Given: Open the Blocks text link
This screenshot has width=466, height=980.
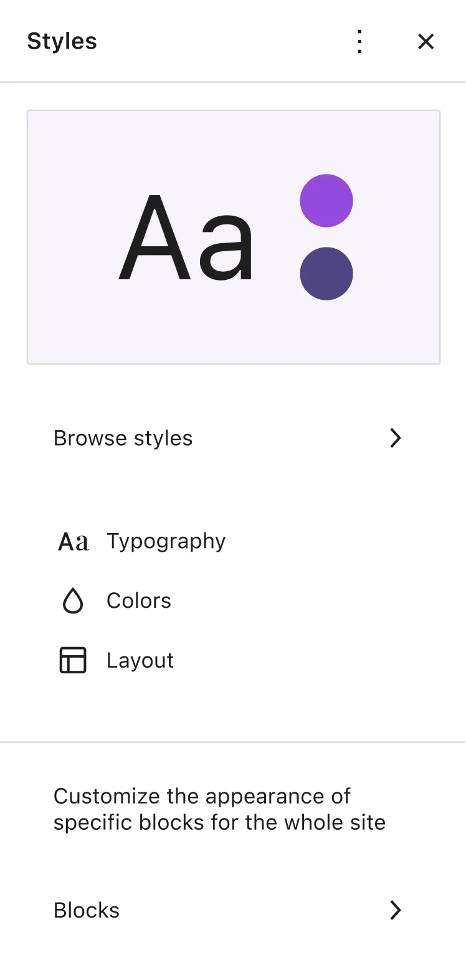Looking at the screenshot, I should click(87, 910).
